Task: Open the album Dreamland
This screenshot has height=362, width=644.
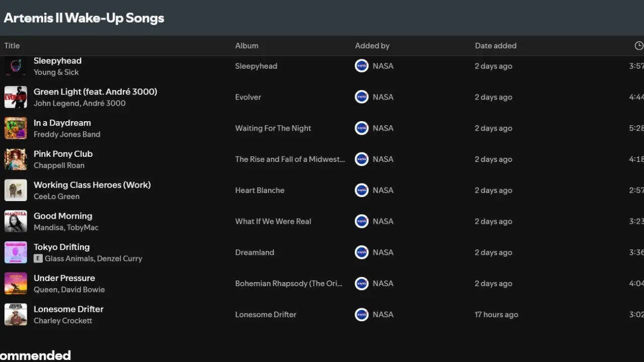Action: pos(255,252)
